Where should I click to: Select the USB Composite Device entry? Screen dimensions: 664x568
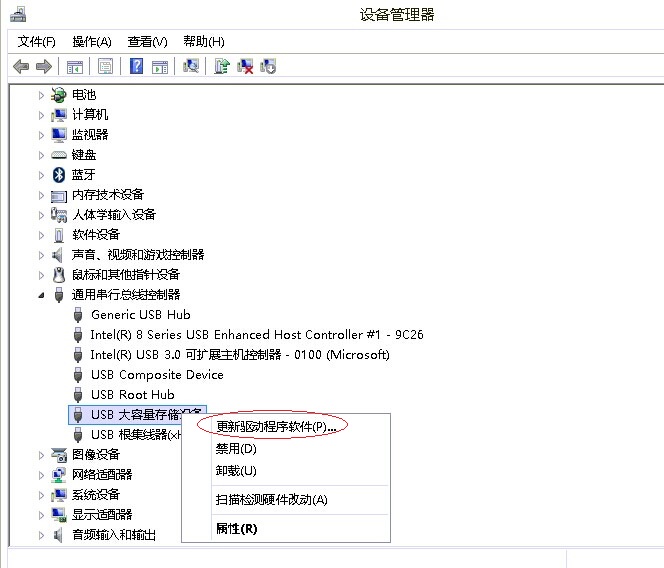pos(157,375)
